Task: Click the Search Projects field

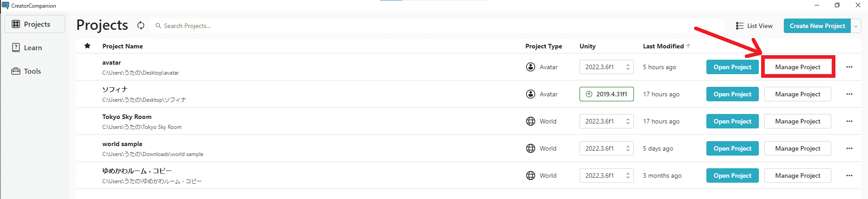Action: click(435, 26)
